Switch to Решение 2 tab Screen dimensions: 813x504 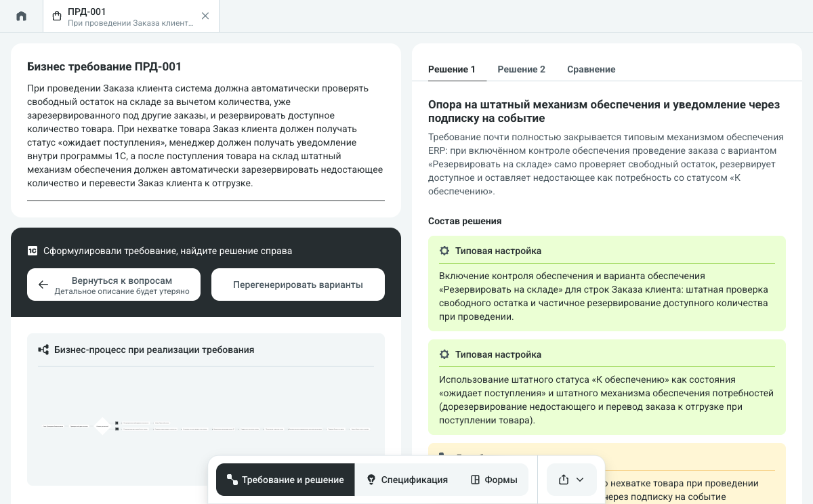tap(522, 69)
